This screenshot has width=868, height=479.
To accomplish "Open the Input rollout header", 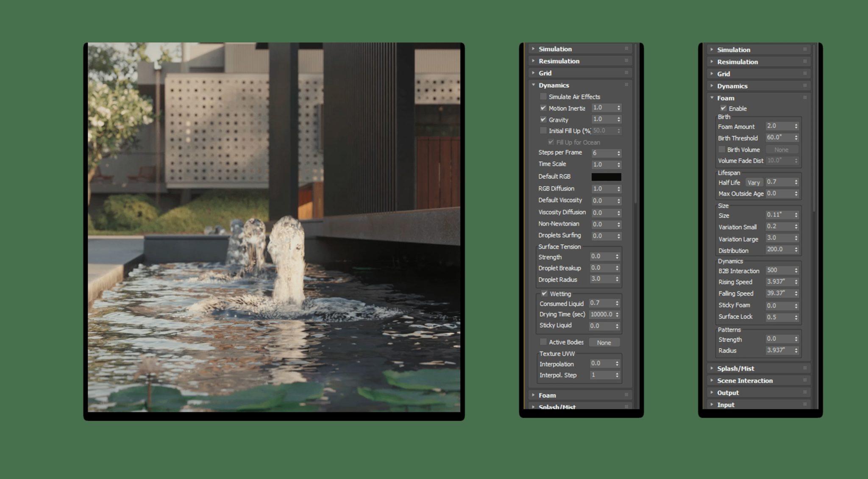I will (726, 404).
